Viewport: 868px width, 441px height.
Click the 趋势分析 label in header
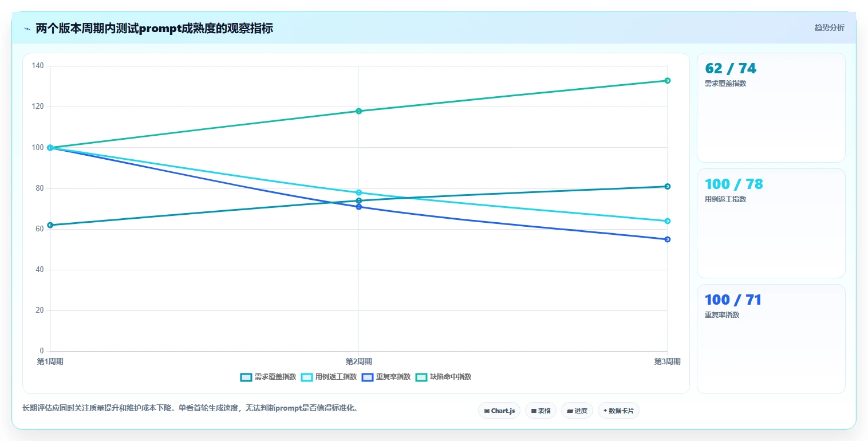(x=829, y=27)
